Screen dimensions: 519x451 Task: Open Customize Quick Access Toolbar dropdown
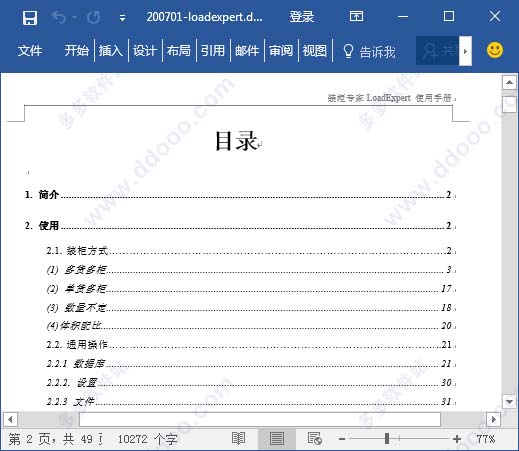click(x=122, y=18)
